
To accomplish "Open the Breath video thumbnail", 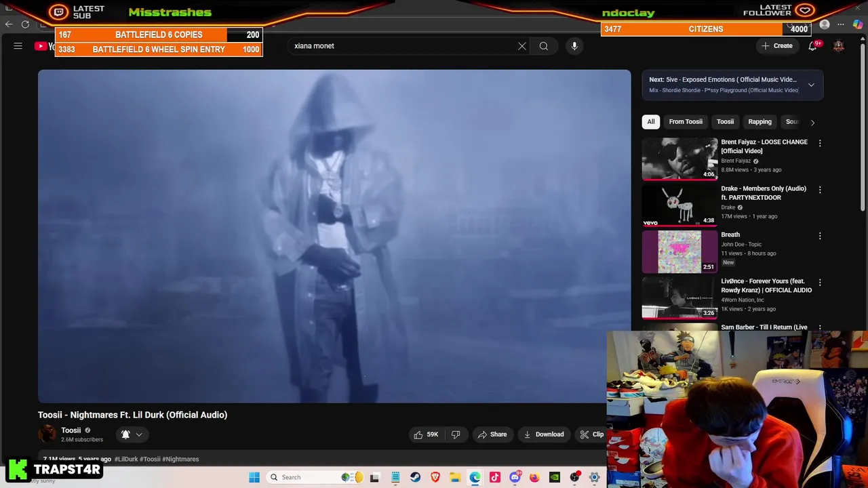I will 679,251.
